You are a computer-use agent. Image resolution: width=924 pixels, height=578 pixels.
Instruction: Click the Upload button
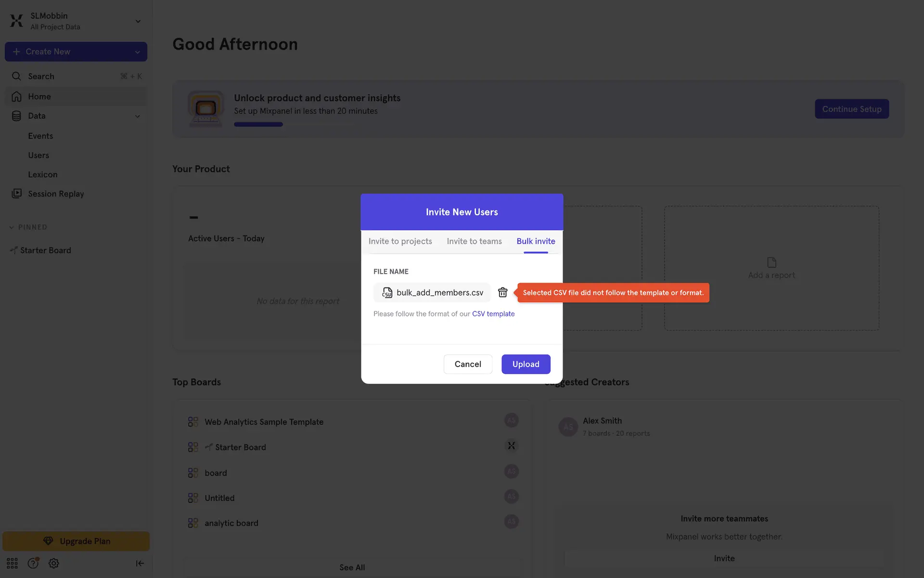point(526,364)
